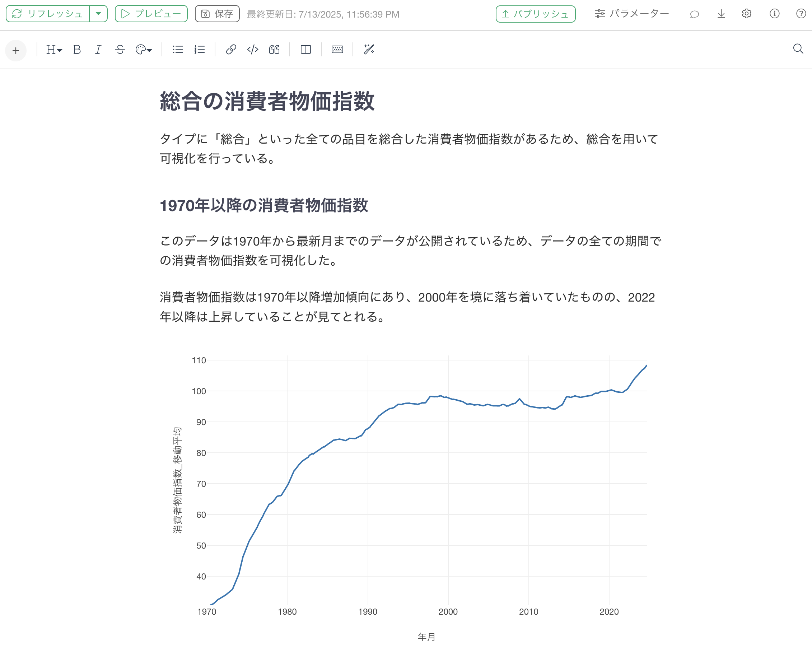The width and height of the screenshot is (812, 652).
Task: Click the title 総合の消費者物価指数
Action: coord(267,101)
